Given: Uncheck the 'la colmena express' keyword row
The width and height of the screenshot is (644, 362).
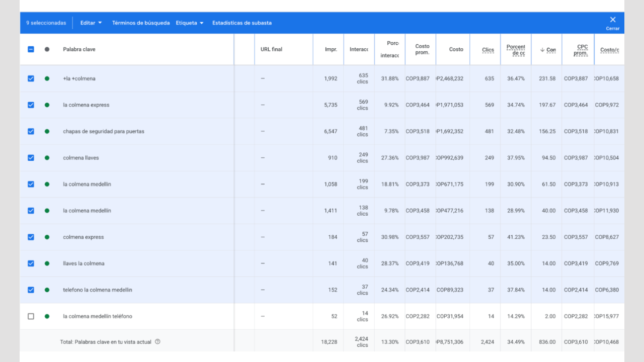Looking at the screenshot, I should coord(31,105).
